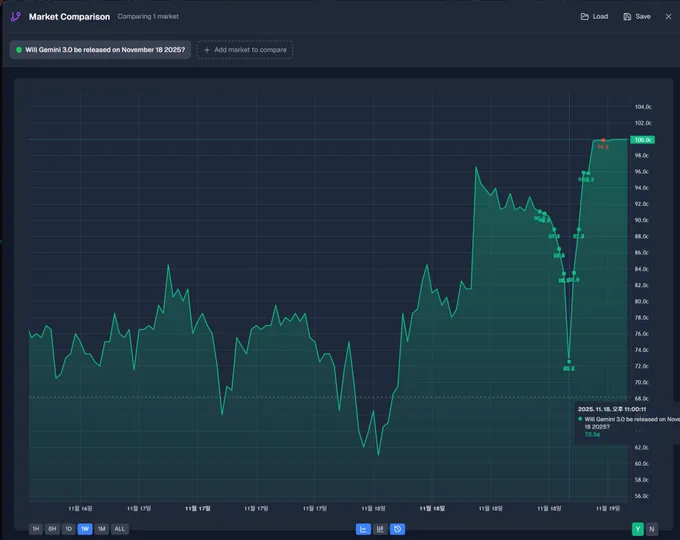The image size is (680, 540).
Task: Save the current market comparison
Action: tap(637, 16)
